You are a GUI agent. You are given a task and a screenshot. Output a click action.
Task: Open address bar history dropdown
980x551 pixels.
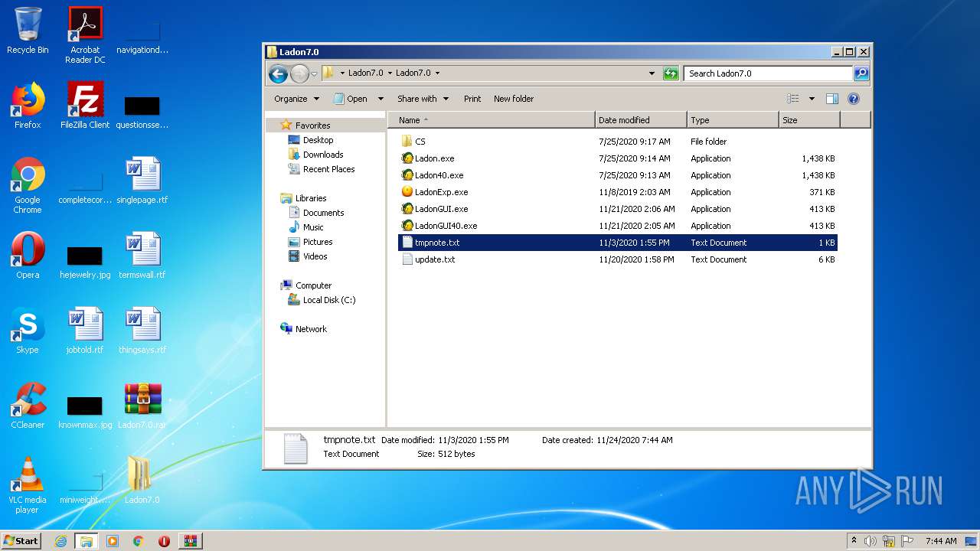tap(652, 73)
